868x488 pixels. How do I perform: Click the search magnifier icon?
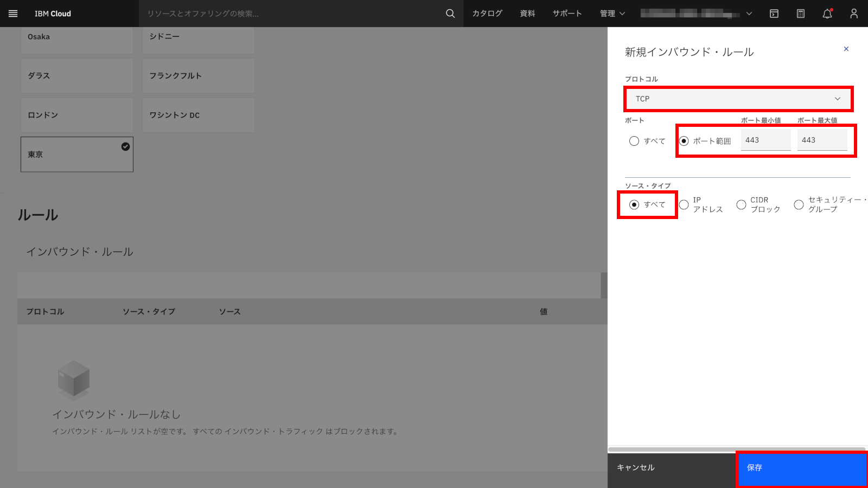pyautogui.click(x=449, y=14)
